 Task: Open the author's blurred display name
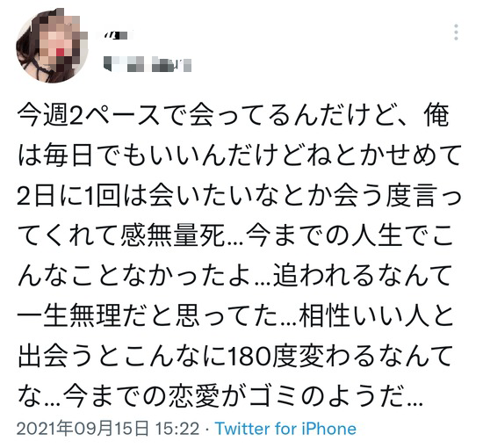pos(115,35)
